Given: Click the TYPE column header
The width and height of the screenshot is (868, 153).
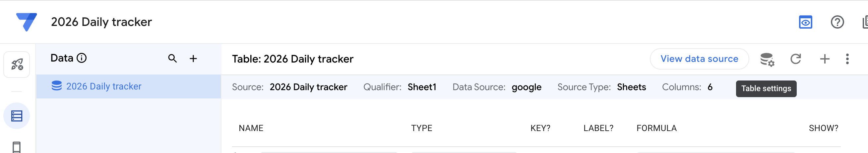Looking at the screenshot, I should pyautogui.click(x=421, y=128).
